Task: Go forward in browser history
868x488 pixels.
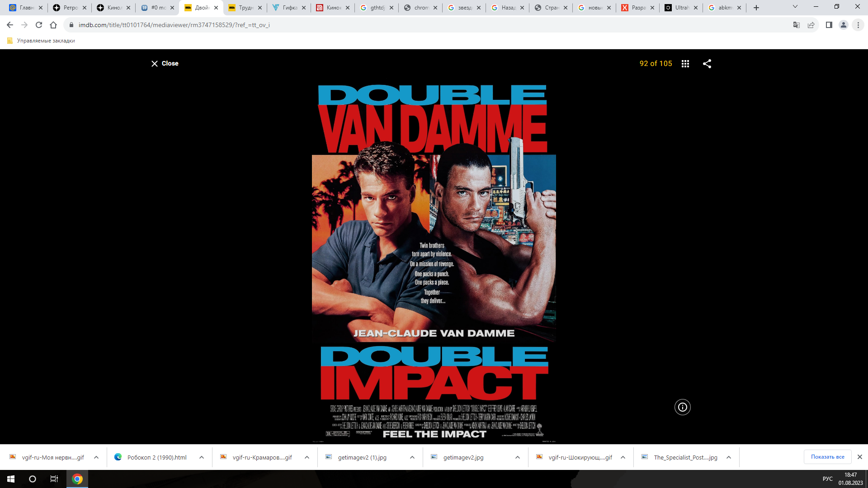Action: click(24, 25)
